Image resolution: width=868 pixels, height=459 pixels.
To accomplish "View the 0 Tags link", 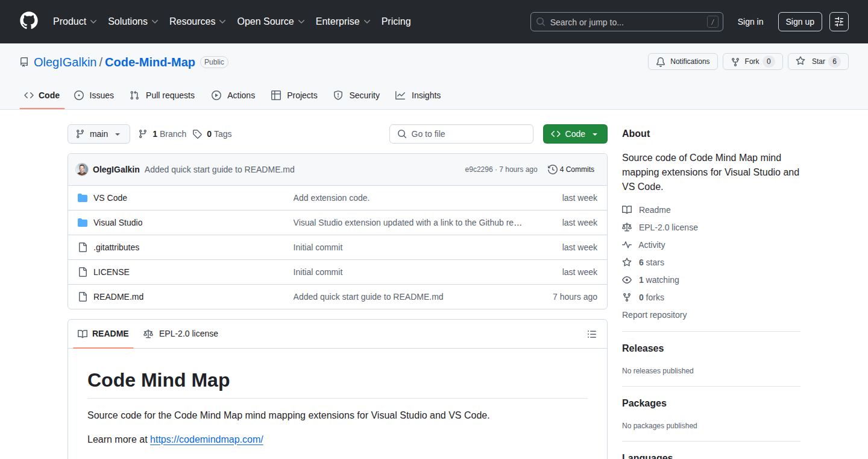I will (x=212, y=134).
